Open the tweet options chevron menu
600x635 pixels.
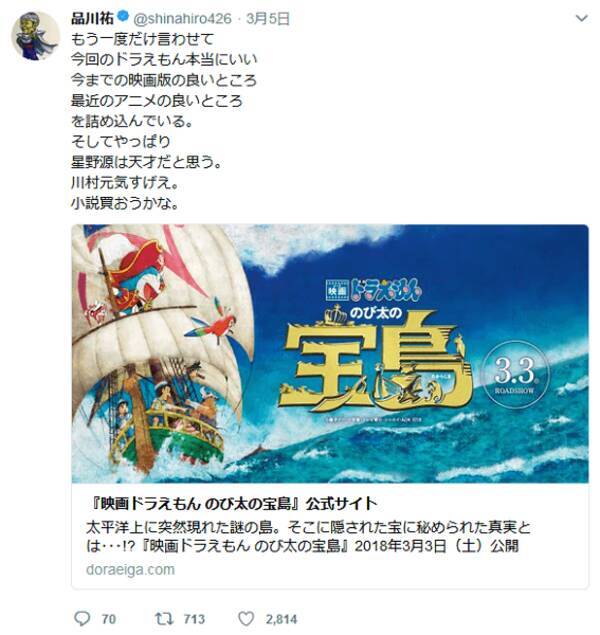[581, 19]
